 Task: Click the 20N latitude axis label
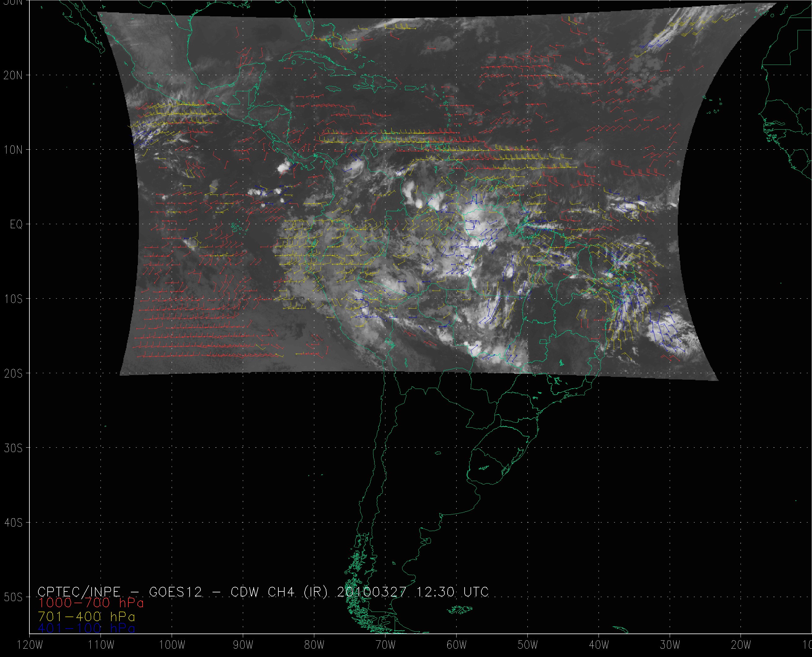pyautogui.click(x=13, y=75)
